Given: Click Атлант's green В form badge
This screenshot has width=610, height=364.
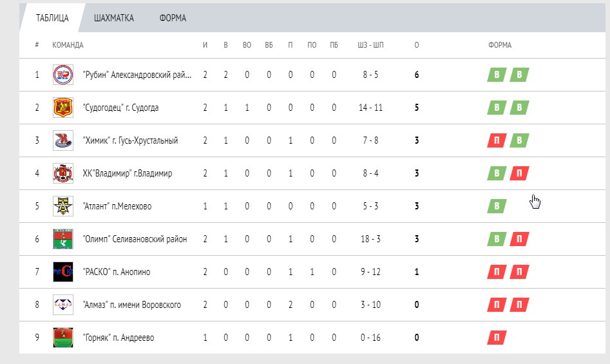Looking at the screenshot, I should tap(496, 206).
